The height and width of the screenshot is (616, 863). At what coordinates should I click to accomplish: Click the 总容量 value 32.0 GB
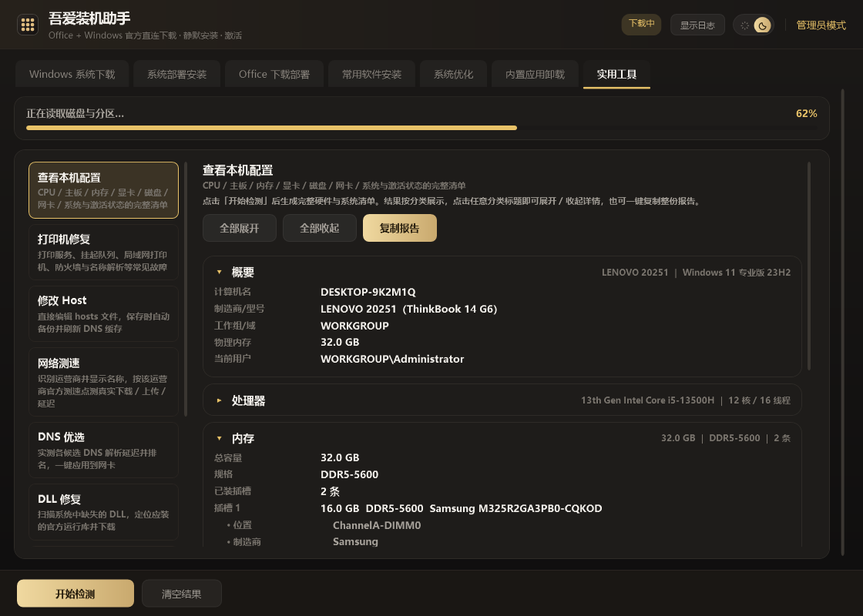tap(340, 457)
